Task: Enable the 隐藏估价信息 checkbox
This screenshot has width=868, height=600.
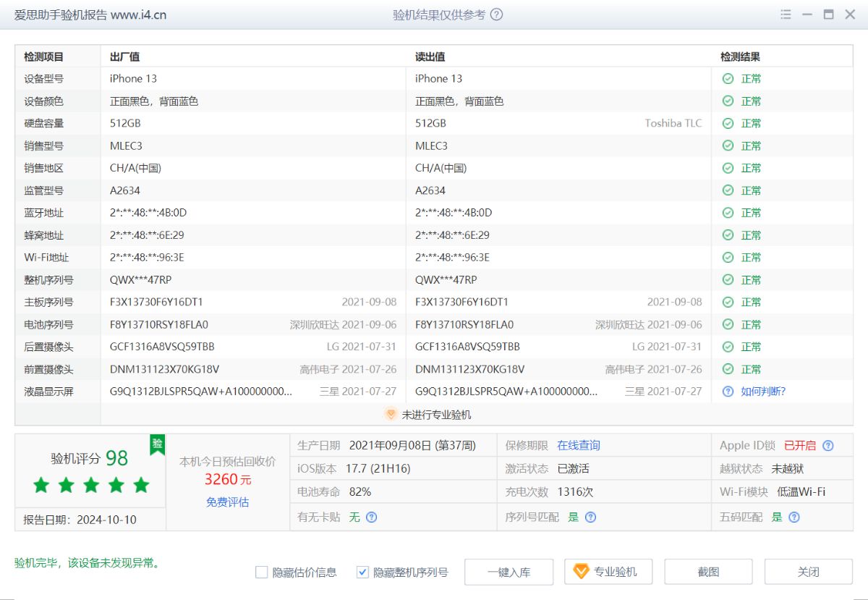Action: [x=260, y=572]
